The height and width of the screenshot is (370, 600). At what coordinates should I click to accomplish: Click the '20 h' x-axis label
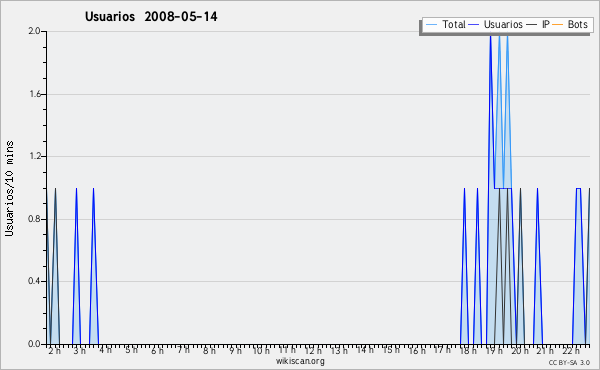[x=520, y=351]
